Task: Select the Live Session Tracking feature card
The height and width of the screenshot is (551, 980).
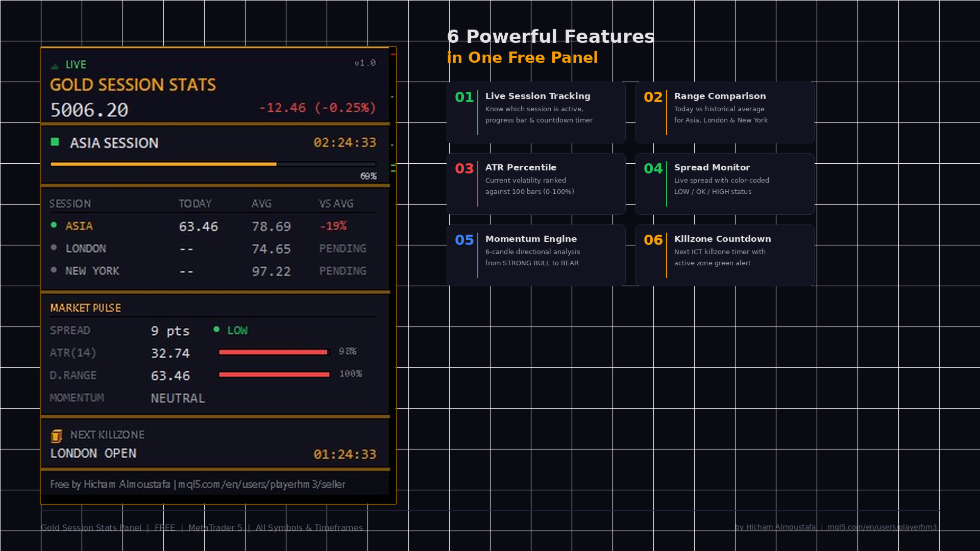Action: click(536, 112)
